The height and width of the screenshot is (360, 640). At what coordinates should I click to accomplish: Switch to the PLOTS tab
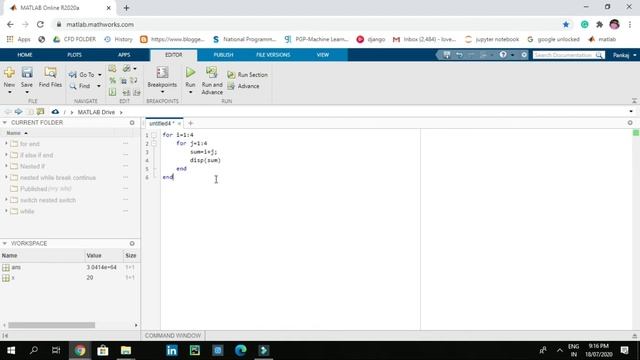74,55
